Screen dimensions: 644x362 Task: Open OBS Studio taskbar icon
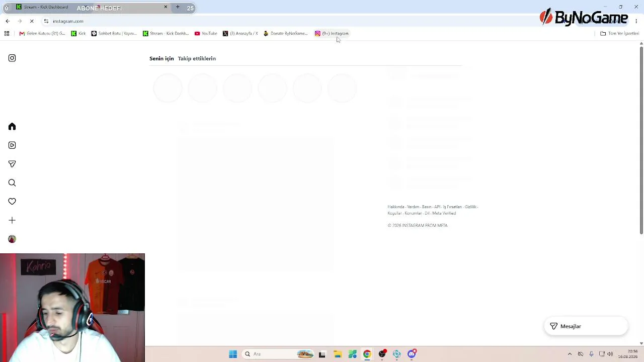tap(382, 354)
